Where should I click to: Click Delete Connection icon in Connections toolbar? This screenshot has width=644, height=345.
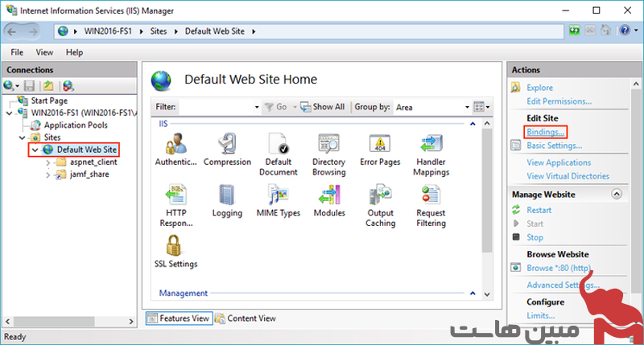tap(68, 86)
